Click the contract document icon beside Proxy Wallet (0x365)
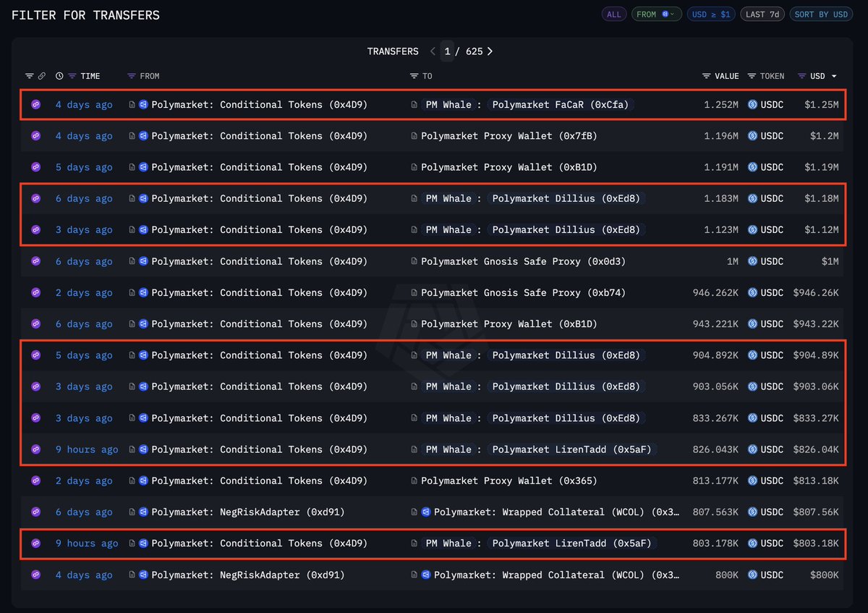 coord(414,481)
